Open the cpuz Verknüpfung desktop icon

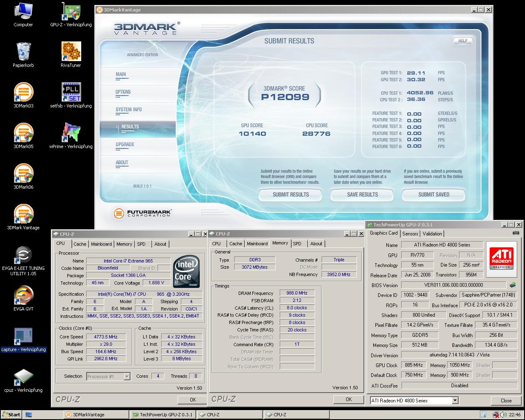point(23,380)
